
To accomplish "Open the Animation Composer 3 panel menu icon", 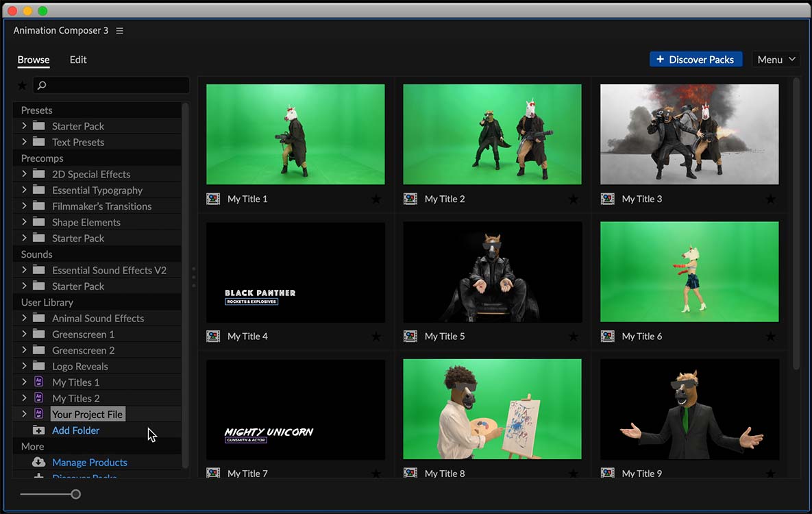I will pyautogui.click(x=120, y=31).
